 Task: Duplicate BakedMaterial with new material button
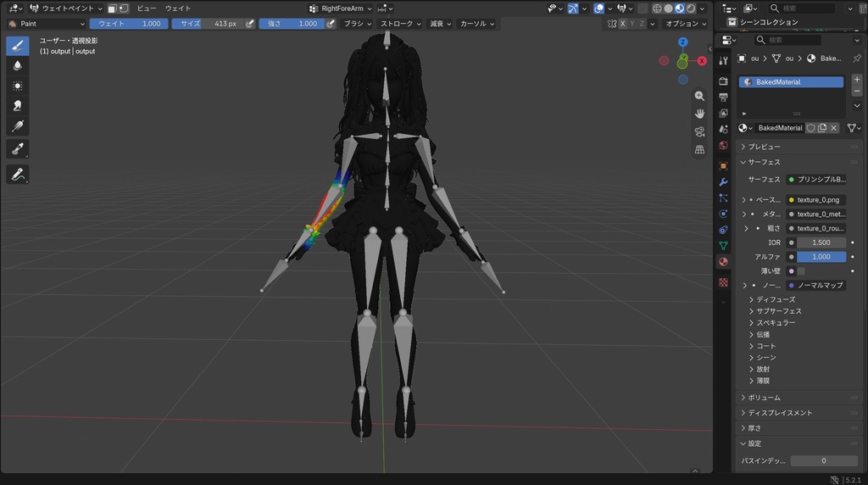click(822, 128)
